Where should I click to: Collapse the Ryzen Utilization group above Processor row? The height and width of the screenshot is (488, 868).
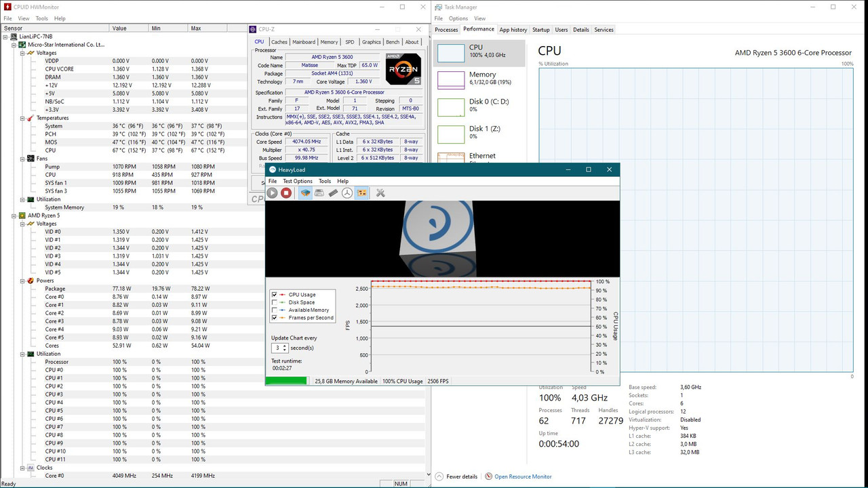tap(22, 354)
